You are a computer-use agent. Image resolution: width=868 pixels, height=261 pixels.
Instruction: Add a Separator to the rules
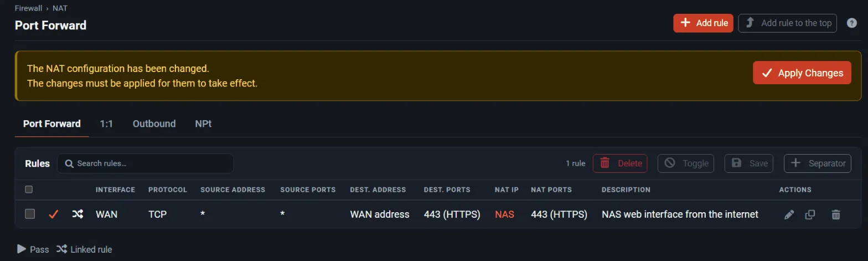click(x=817, y=163)
